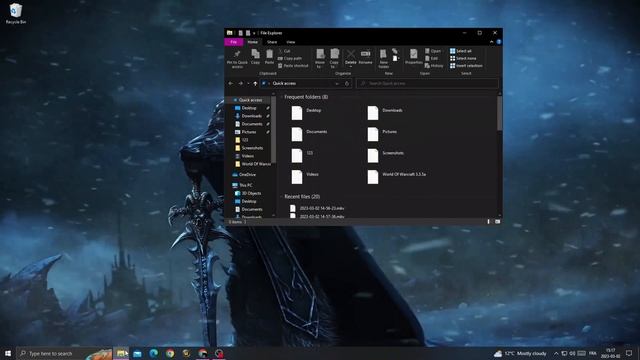Select the World Of Warcraft 3.3.5a folder
The image size is (640, 360).
click(x=396, y=177)
